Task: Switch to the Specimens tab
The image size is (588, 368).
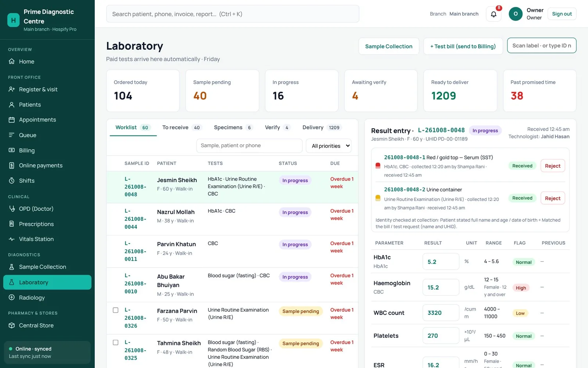Action: tap(233, 127)
